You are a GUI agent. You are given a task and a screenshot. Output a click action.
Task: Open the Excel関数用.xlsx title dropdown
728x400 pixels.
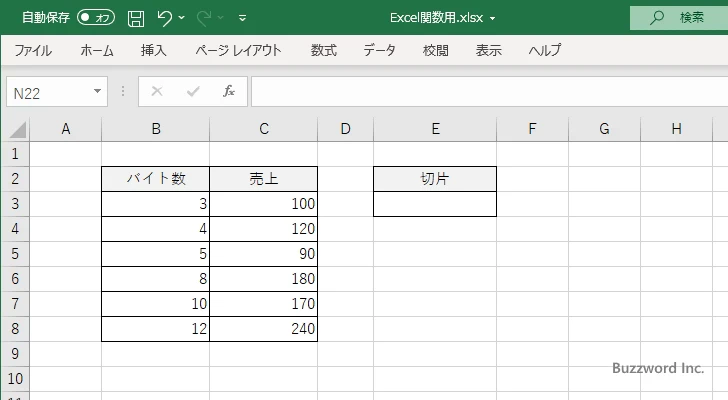(x=492, y=19)
